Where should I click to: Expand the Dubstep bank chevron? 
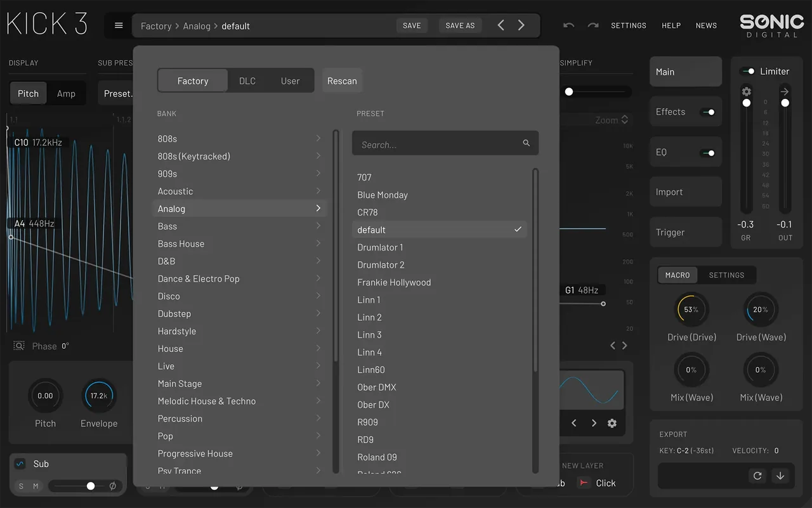pyautogui.click(x=318, y=313)
